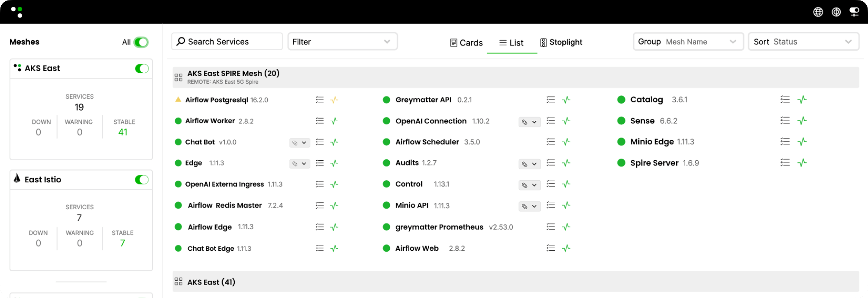Screen dimensions: 868x298
Task: Disable the AKS East mesh toggle
Action: coord(142,68)
